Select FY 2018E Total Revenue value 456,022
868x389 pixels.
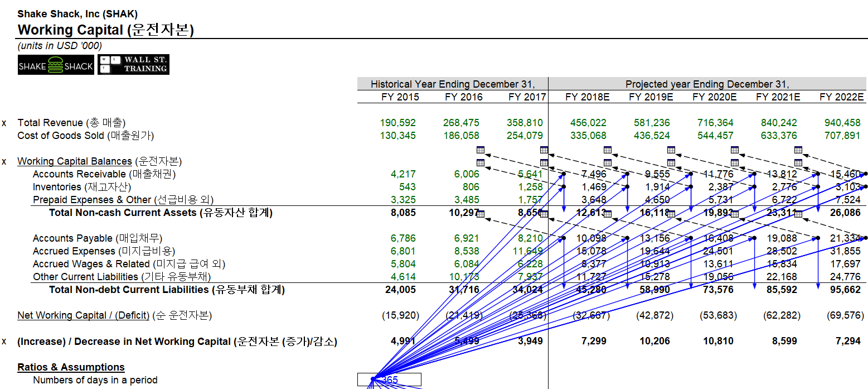tap(588, 123)
